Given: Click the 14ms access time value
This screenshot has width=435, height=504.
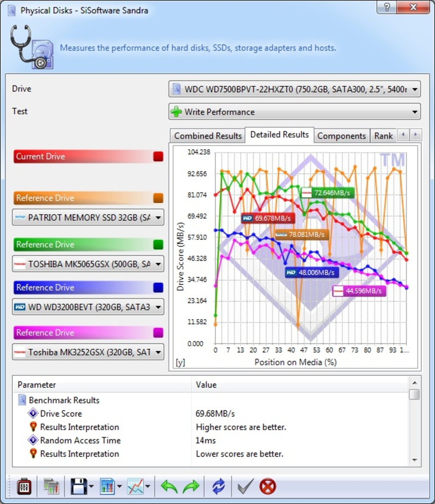Looking at the screenshot, I should pyautogui.click(x=206, y=440).
